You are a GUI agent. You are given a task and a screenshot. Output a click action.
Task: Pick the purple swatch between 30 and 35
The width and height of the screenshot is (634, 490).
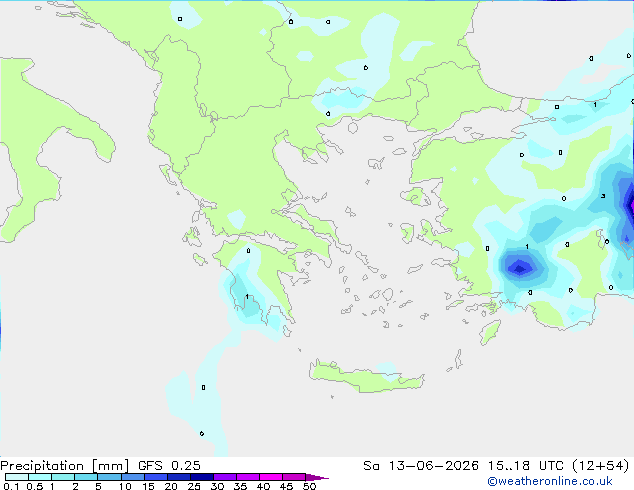[x=225, y=477]
